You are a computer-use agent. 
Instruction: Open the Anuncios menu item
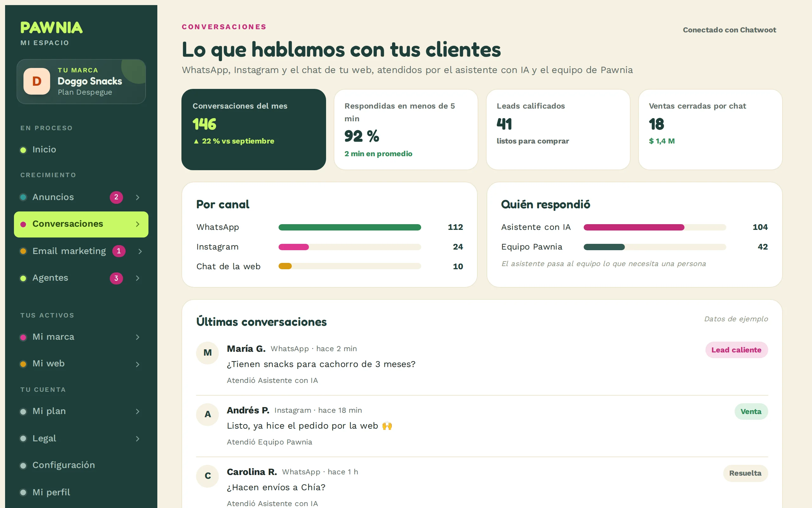81,197
